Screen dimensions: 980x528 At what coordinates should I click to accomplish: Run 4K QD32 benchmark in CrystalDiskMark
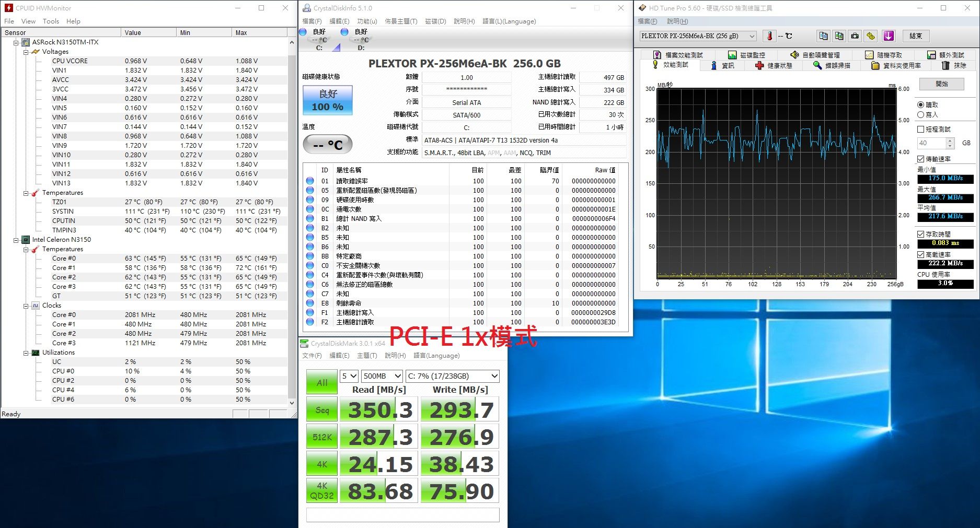coord(322,491)
